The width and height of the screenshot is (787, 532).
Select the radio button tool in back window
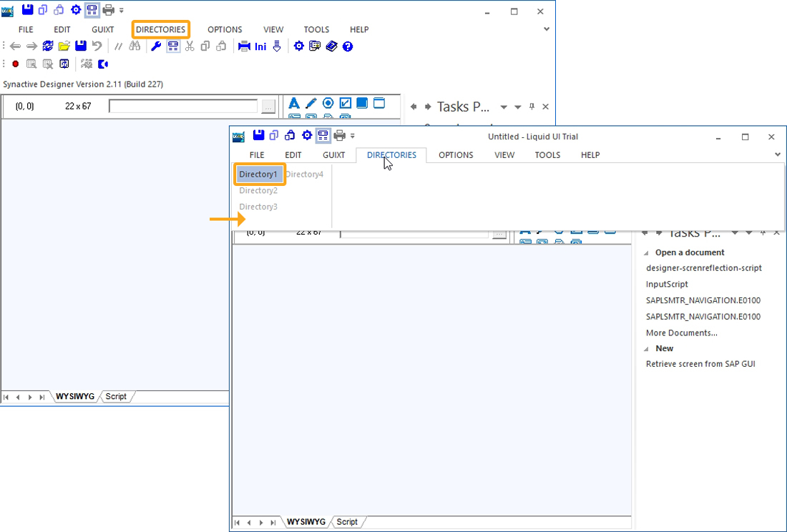pos(328,104)
